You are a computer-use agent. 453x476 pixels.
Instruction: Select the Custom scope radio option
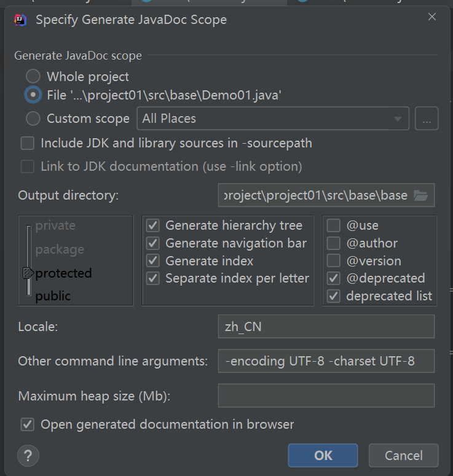(34, 119)
